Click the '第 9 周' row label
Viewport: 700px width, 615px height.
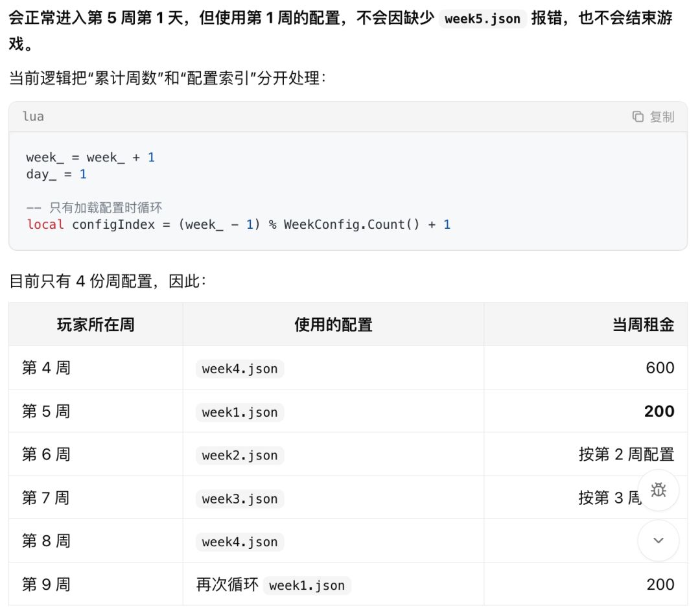coord(47,584)
